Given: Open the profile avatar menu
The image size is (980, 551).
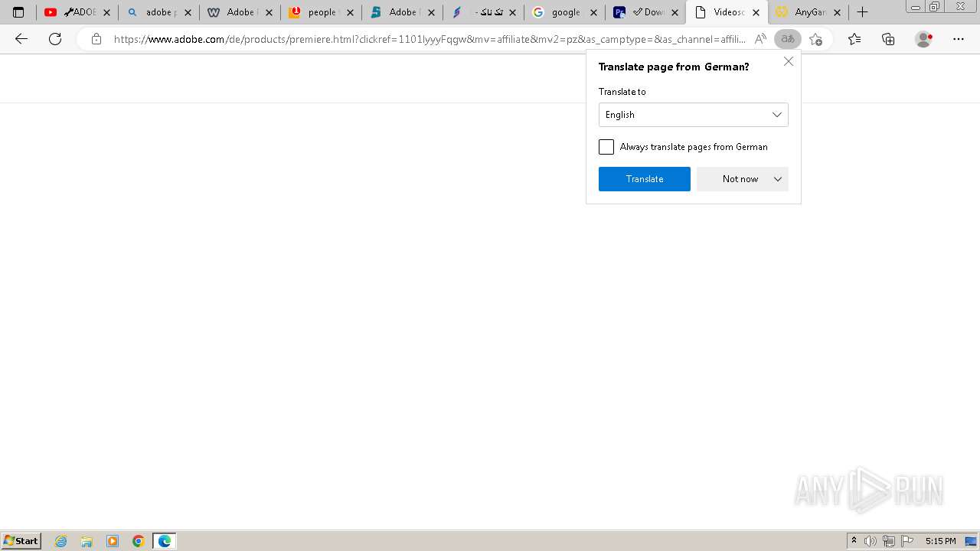Looking at the screenshot, I should (x=924, y=39).
